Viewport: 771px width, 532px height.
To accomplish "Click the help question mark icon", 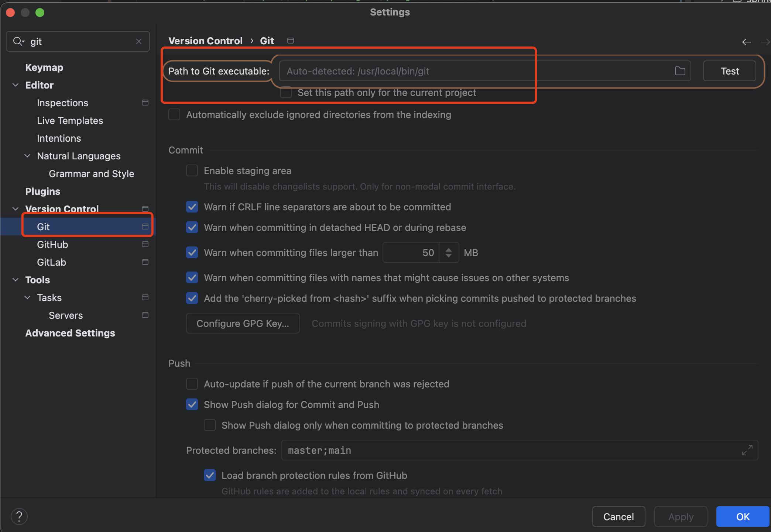I will tap(19, 516).
